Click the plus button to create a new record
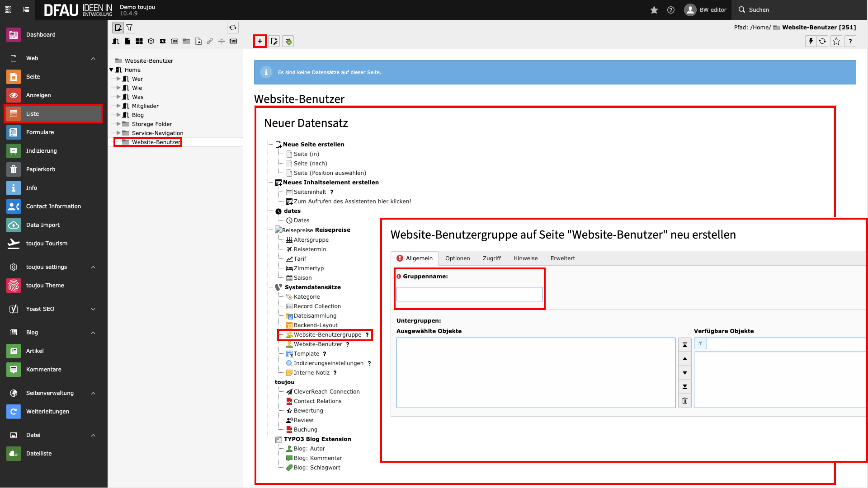 point(259,41)
